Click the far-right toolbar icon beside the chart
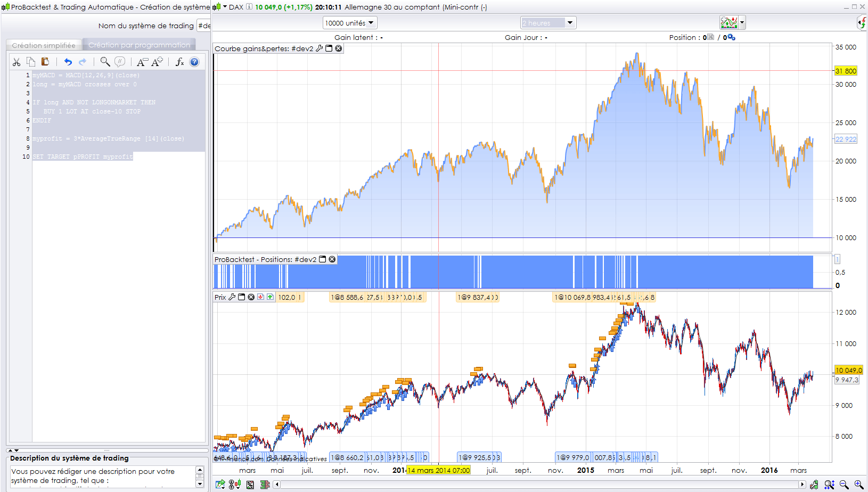This screenshot has width=868, height=492. tap(862, 22)
